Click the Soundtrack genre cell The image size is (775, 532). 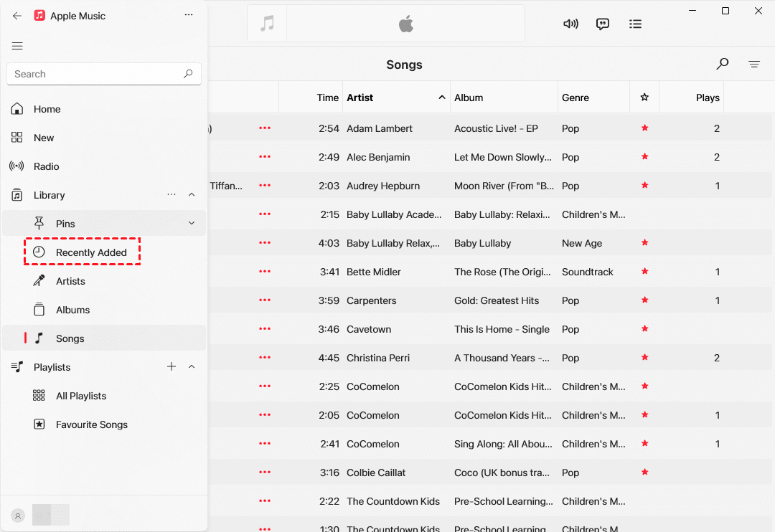(587, 272)
